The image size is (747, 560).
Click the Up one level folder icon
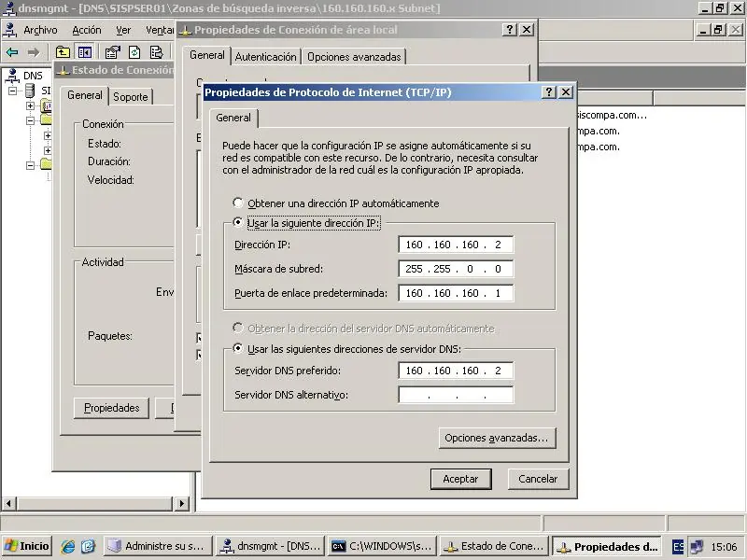(63, 52)
